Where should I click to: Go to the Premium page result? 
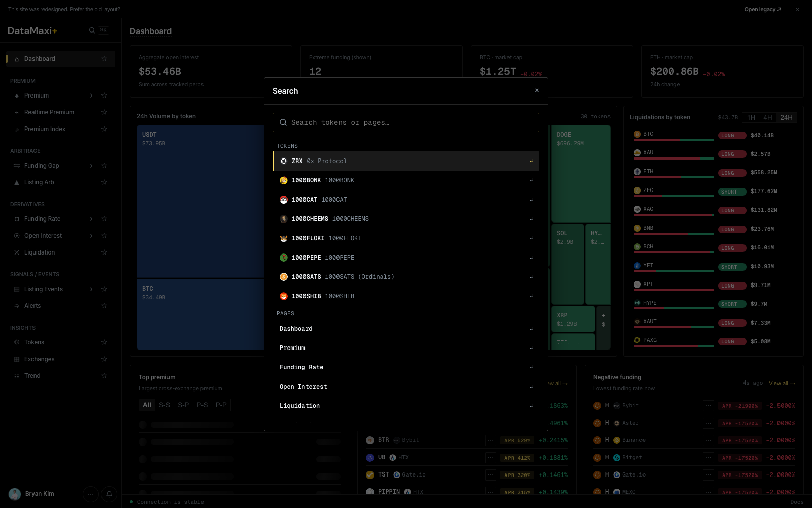coord(406,348)
